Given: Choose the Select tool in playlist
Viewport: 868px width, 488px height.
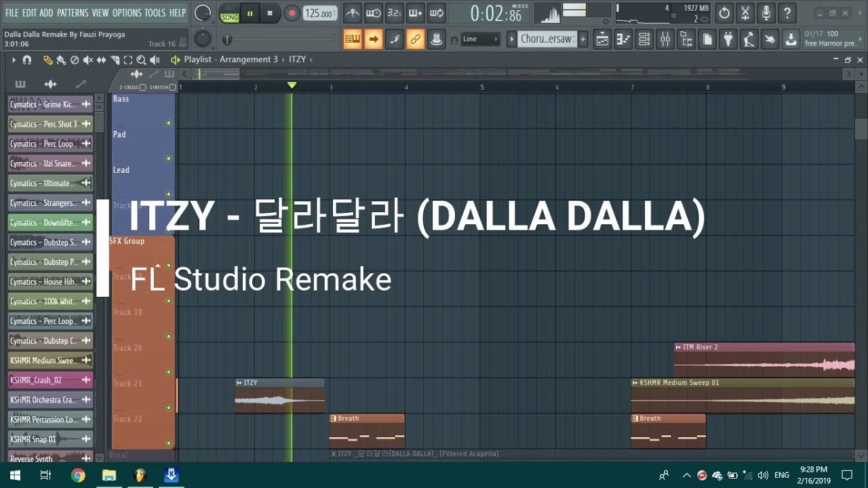Looking at the screenshot, I should coord(127,60).
